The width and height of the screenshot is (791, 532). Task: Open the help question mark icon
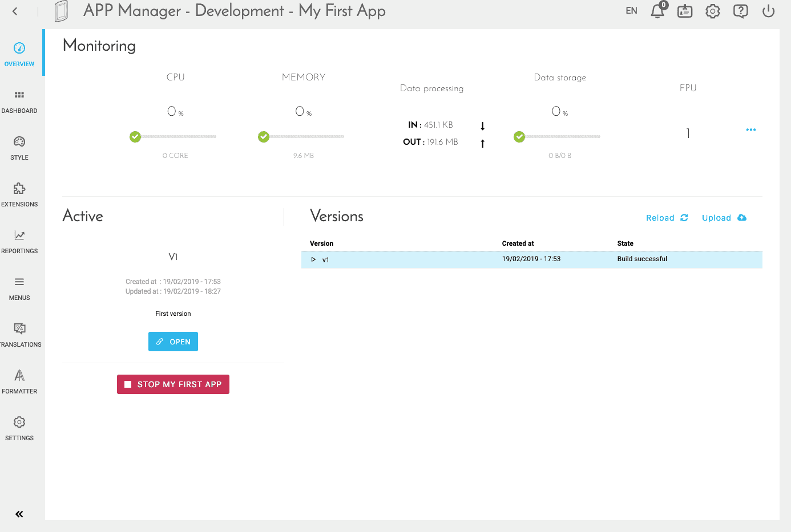click(x=740, y=11)
